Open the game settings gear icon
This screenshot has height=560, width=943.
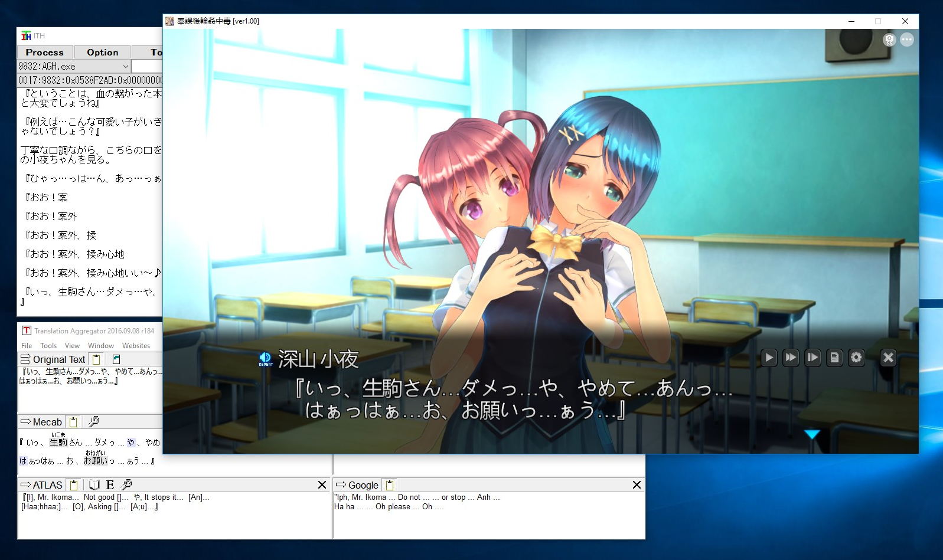(x=856, y=357)
